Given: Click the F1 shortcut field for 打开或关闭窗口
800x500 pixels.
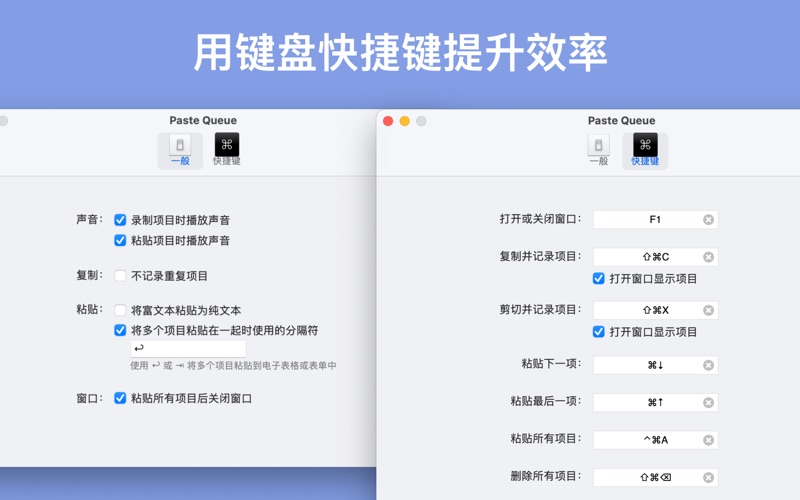Looking at the screenshot, I should click(x=655, y=219).
